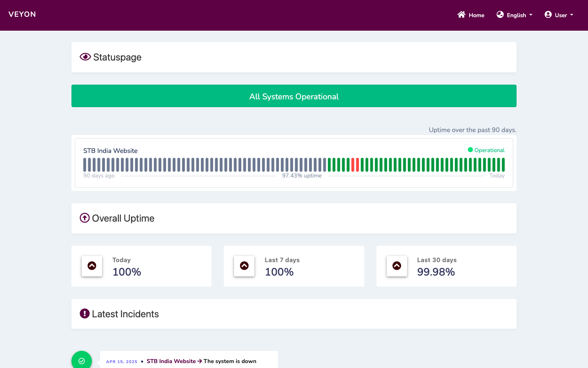Click the Operational status dot for STB India Website
The width and height of the screenshot is (588, 368).
pyautogui.click(x=470, y=150)
